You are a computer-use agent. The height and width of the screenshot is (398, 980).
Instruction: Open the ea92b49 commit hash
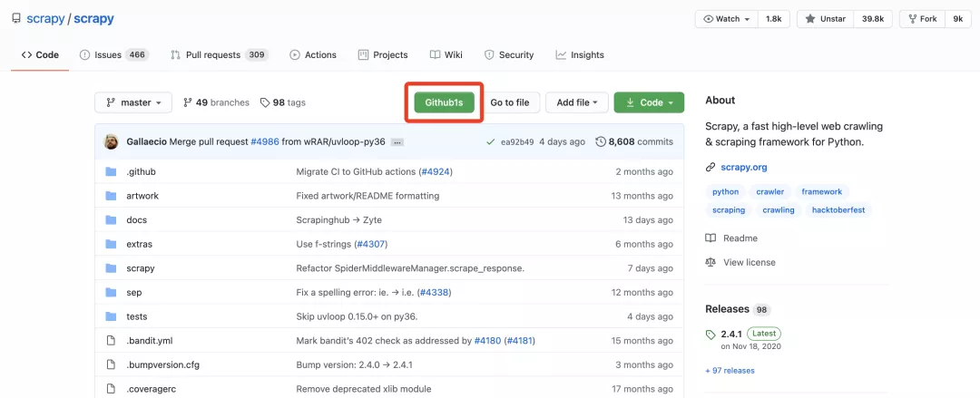coord(517,142)
